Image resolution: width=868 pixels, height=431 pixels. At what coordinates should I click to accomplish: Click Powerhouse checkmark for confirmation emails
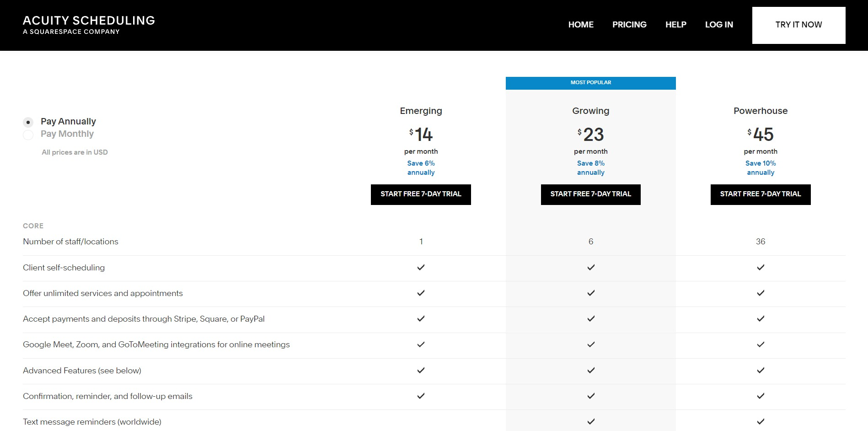(761, 396)
